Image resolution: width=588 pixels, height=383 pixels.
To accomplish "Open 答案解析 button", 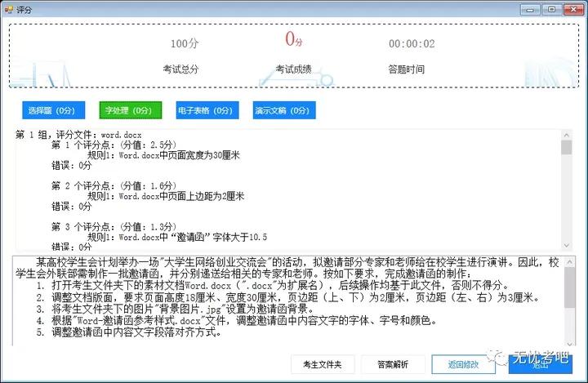I will point(393,364).
